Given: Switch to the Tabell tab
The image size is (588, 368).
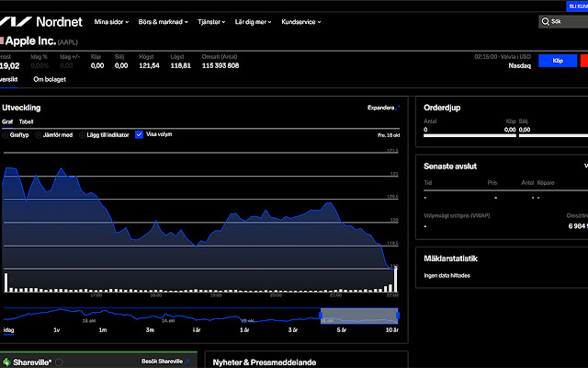Looking at the screenshot, I should (x=26, y=121).
